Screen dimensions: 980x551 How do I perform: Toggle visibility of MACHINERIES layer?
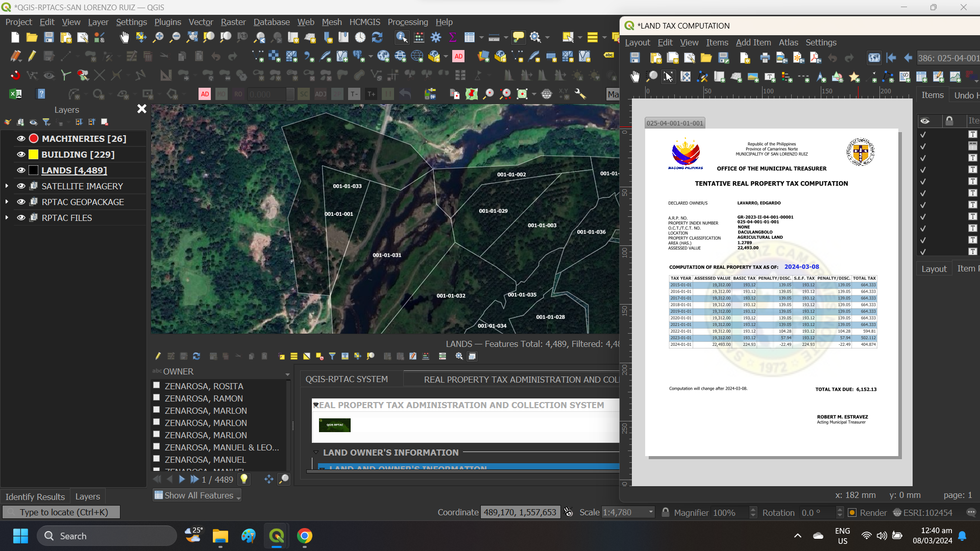click(21, 138)
